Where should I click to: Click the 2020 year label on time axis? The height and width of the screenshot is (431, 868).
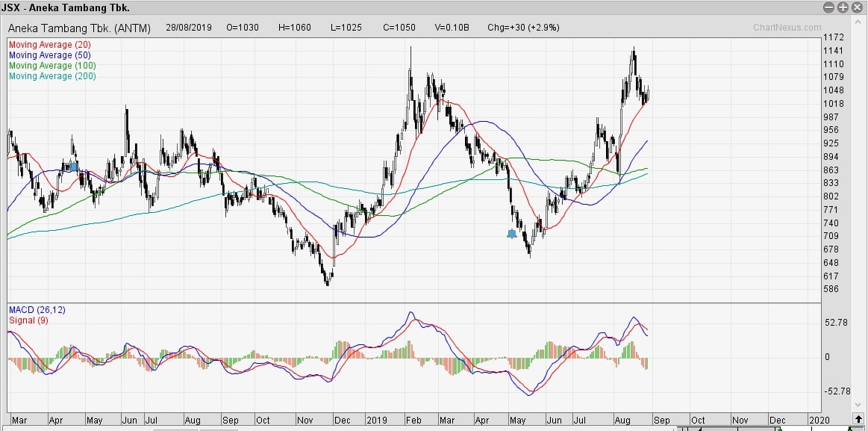pyautogui.click(x=819, y=421)
